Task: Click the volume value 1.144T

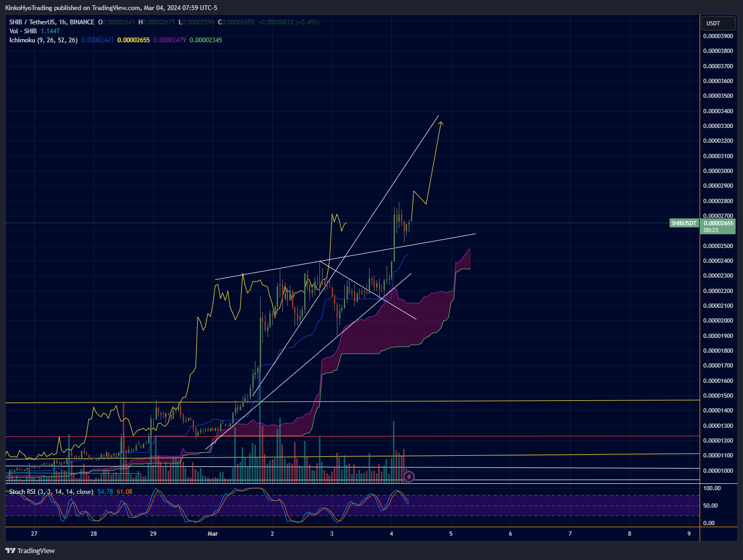Action: [50, 31]
